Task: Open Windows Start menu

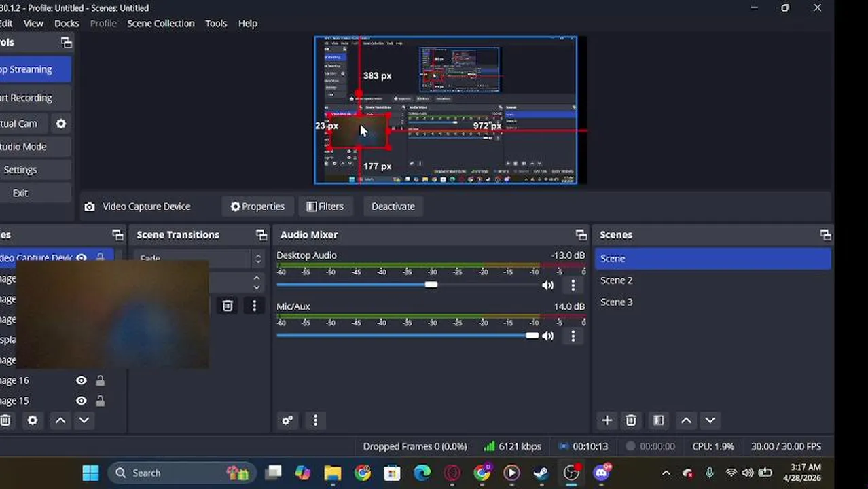Action: (90, 473)
